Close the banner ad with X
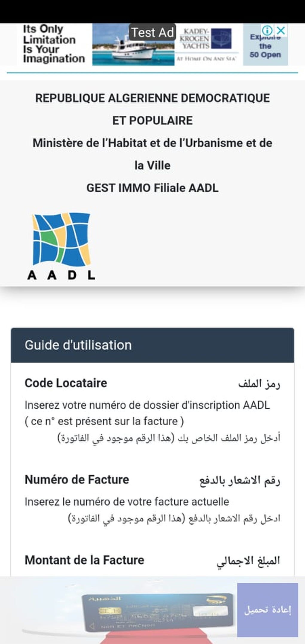The height and width of the screenshot is (644, 305). tap(281, 30)
